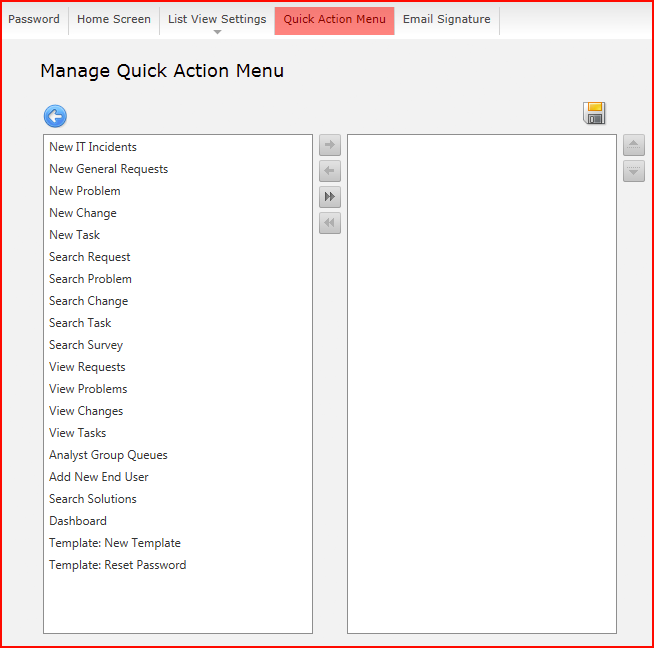Image resolution: width=654 pixels, height=648 pixels.
Task: Choose Template: New Template entry
Action: [x=178, y=543]
